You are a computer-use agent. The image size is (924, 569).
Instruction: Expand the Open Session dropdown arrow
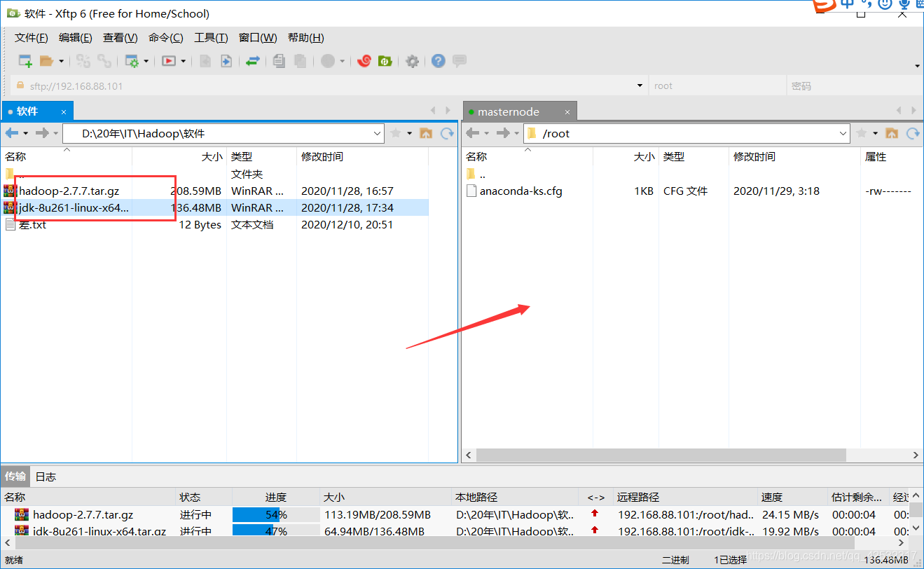tap(61, 61)
